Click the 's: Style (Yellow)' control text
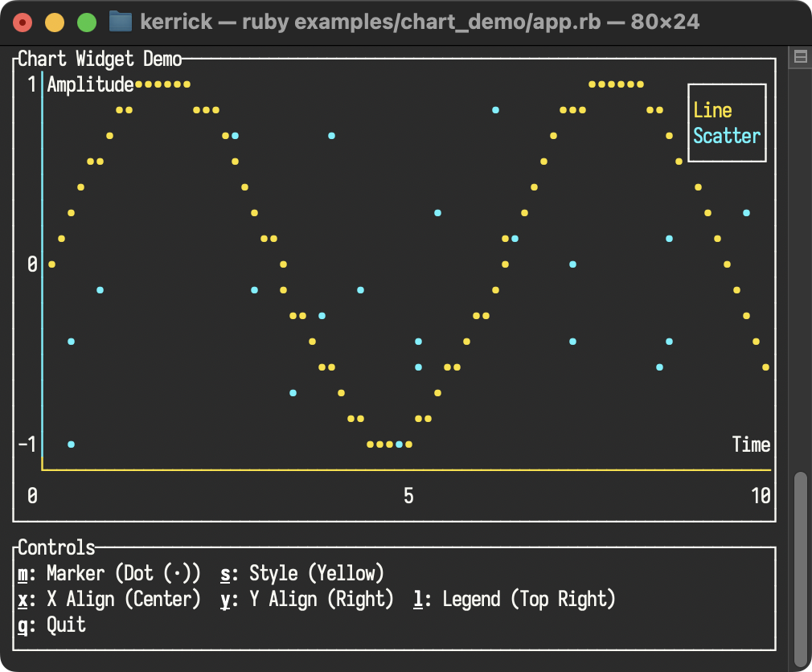This screenshot has height=672, width=812. pyautogui.click(x=302, y=574)
